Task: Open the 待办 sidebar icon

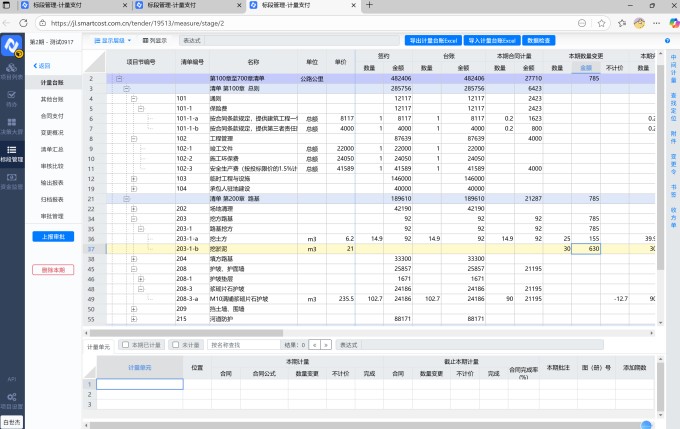Action: pos(12,99)
